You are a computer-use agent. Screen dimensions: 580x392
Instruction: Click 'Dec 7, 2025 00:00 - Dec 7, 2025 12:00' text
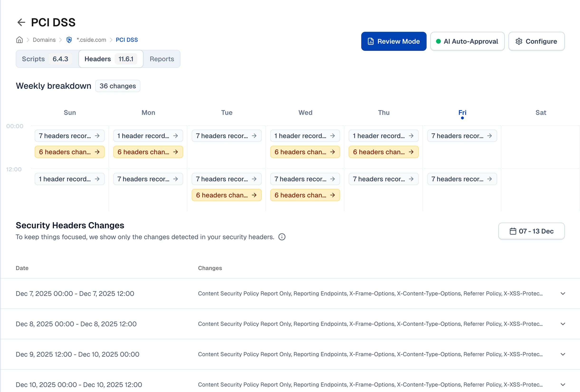[75, 294]
